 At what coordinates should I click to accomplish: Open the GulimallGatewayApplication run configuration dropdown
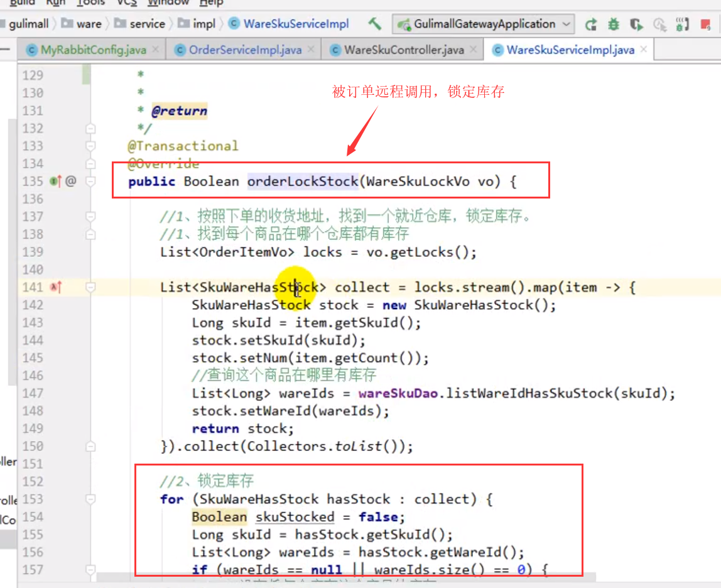(x=484, y=24)
